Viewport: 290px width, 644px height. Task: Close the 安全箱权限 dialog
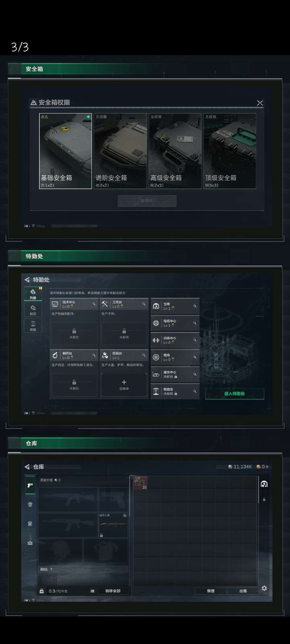[260, 103]
